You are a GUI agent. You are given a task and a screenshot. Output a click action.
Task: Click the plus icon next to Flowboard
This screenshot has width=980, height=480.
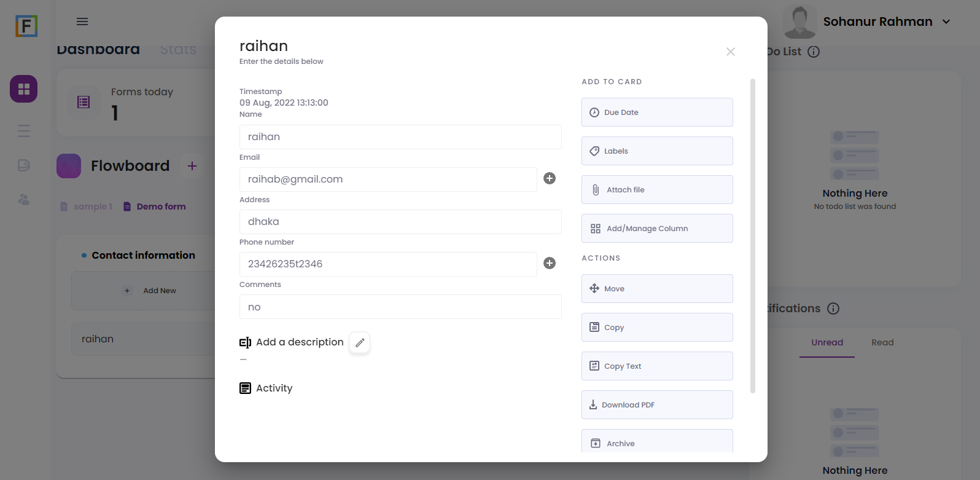pyautogui.click(x=192, y=166)
